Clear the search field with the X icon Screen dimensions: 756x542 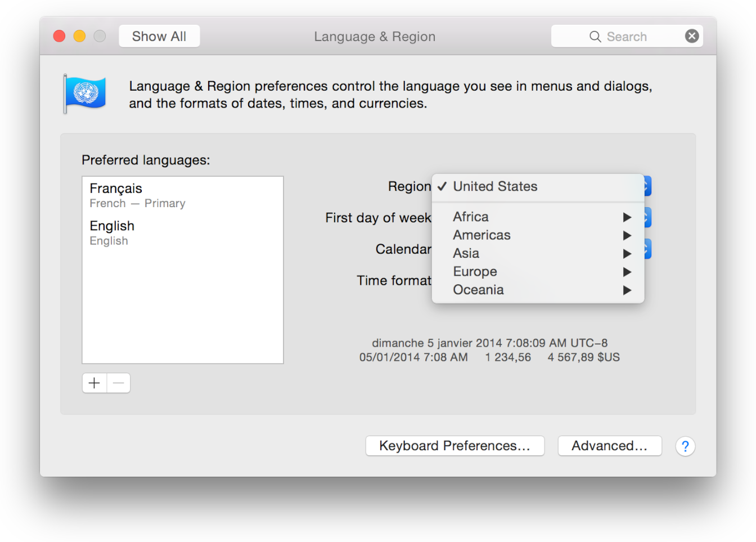point(692,35)
